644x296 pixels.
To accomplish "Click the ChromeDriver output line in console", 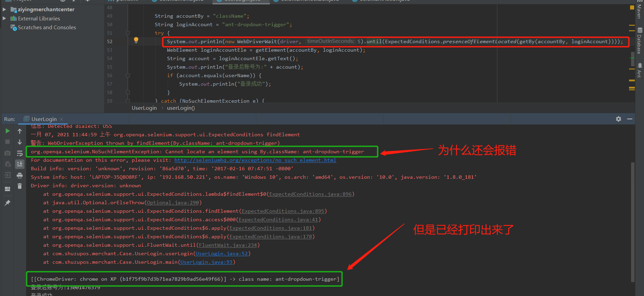I will click(185, 279).
